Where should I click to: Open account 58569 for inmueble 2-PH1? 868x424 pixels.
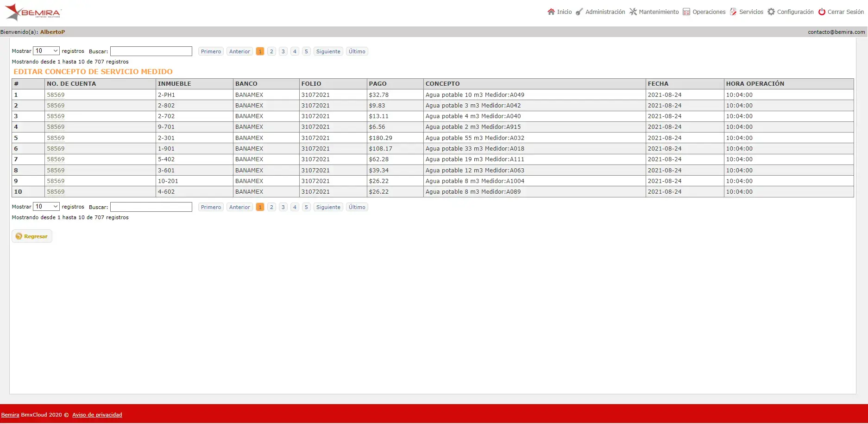click(56, 95)
